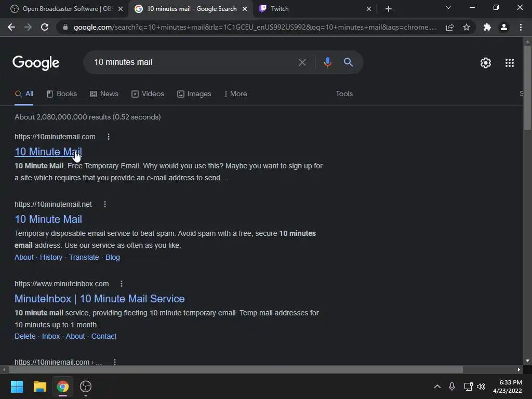Open the Chrome profile avatar
The height and width of the screenshot is (399, 532).
tap(504, 27)
